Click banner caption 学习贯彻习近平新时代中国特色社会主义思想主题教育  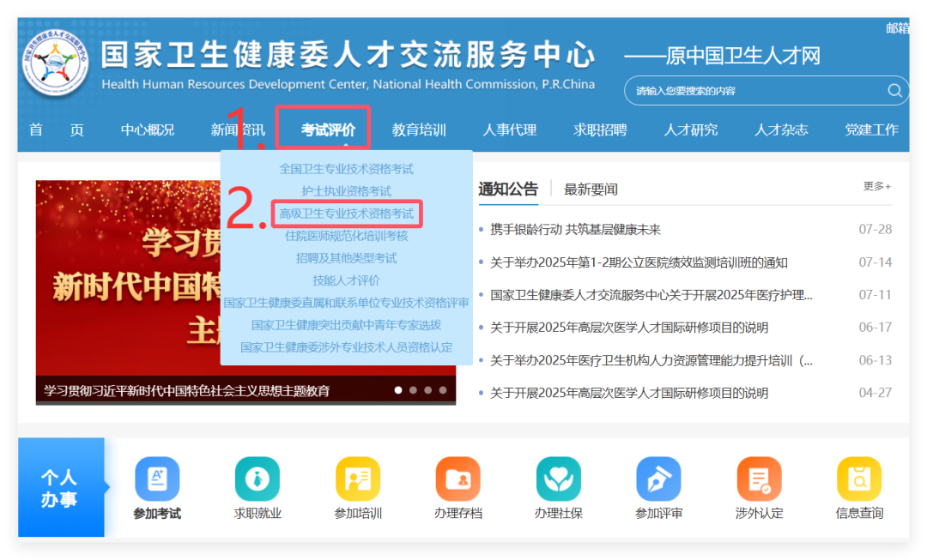tap(186, 390)
